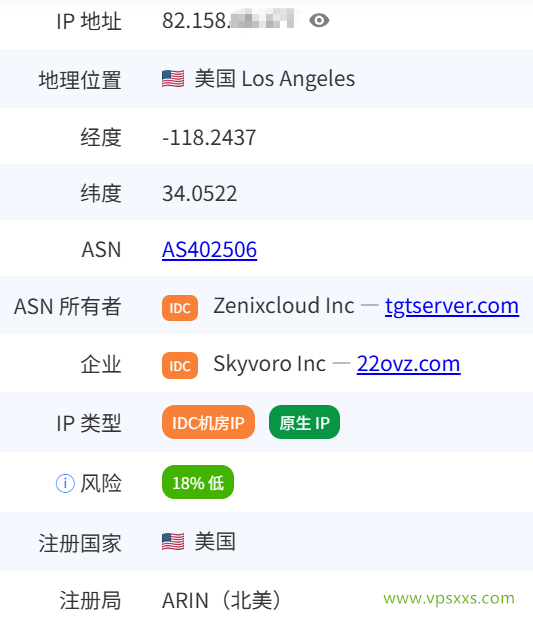Click the Zenixcloud Inc owner name
This screenshot has width=533, height=617.
click(x=284, y=306)
